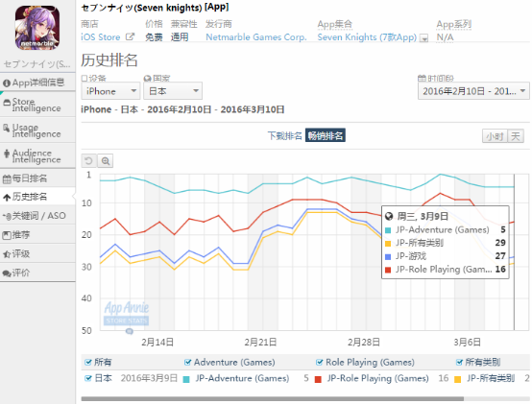This screenshot has width=532, height=404.
Task: Uncheck Role Playing (Games) checkbox
Action: pos(319,362)
